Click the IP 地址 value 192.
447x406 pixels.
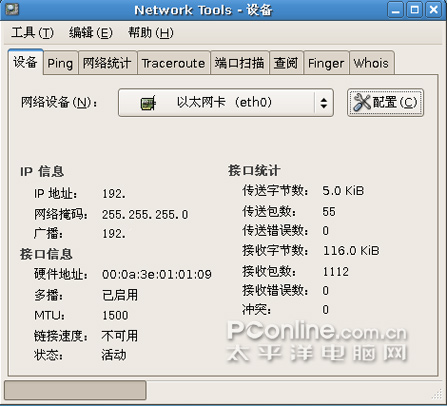(114, 194)
